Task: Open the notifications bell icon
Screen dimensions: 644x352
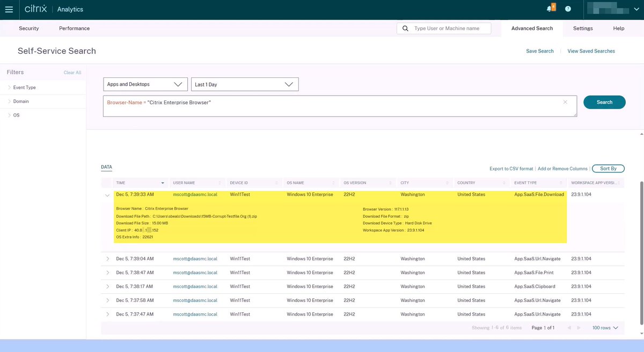Action: pyautogui.click(x=547, y=9)
